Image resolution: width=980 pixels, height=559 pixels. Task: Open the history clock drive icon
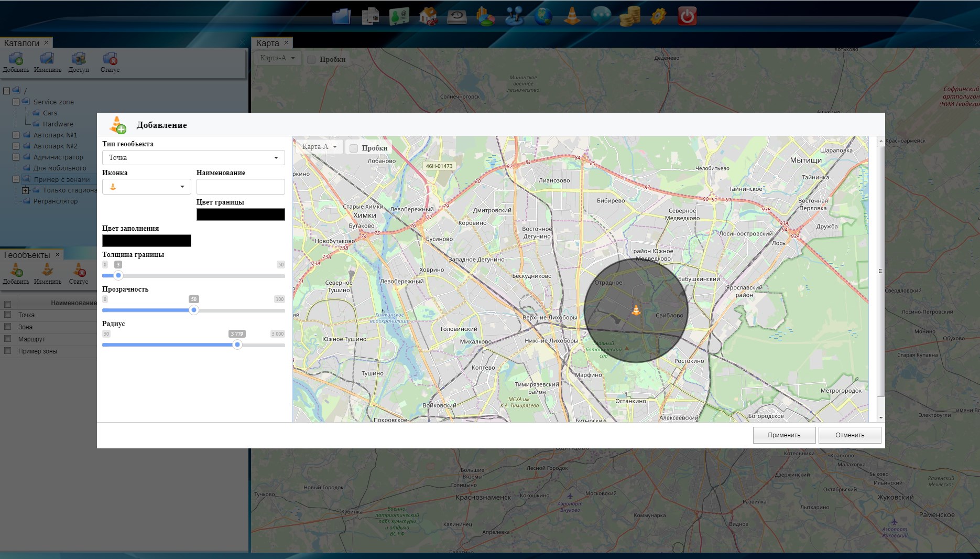point(456,16)
